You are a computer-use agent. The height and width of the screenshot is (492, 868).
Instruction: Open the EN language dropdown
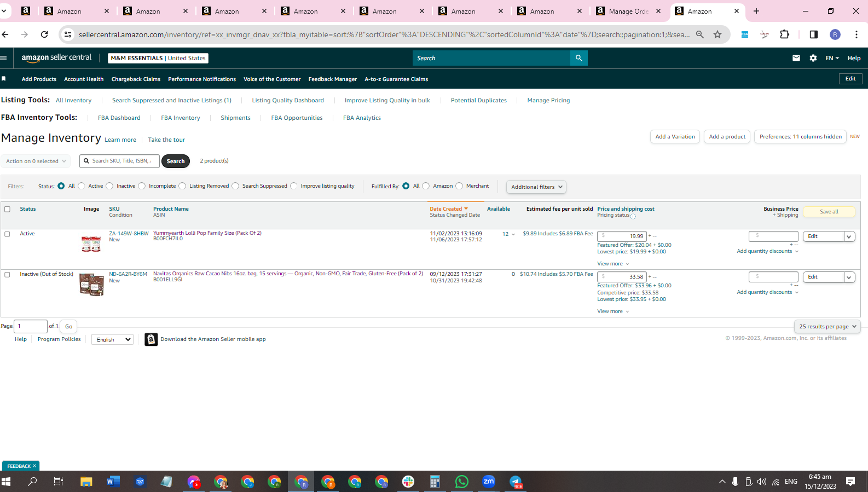click(x=832, y=58)
